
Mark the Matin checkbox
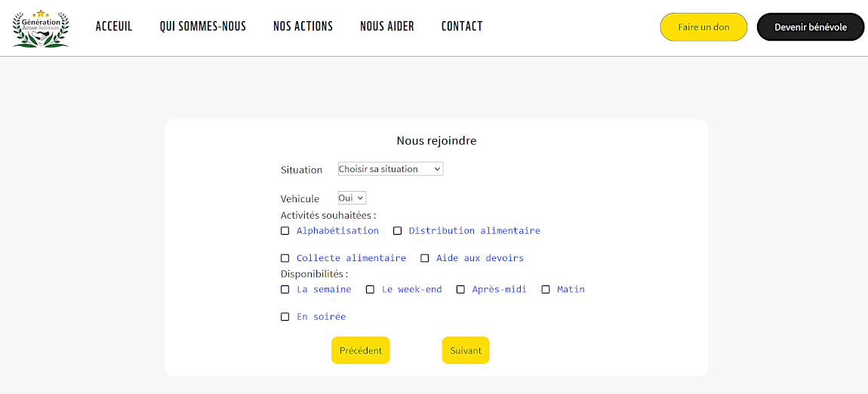(x=546, y=289)
